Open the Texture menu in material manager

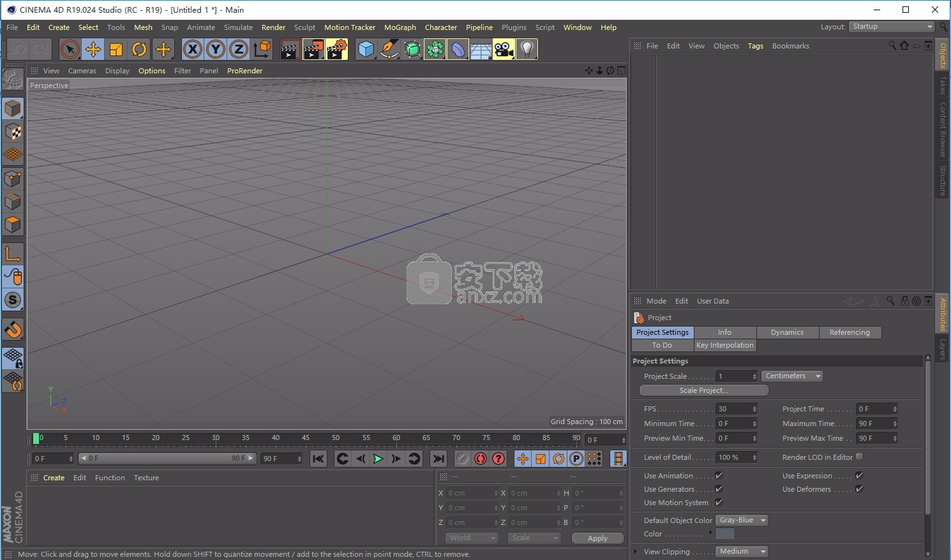click(146, 478)
